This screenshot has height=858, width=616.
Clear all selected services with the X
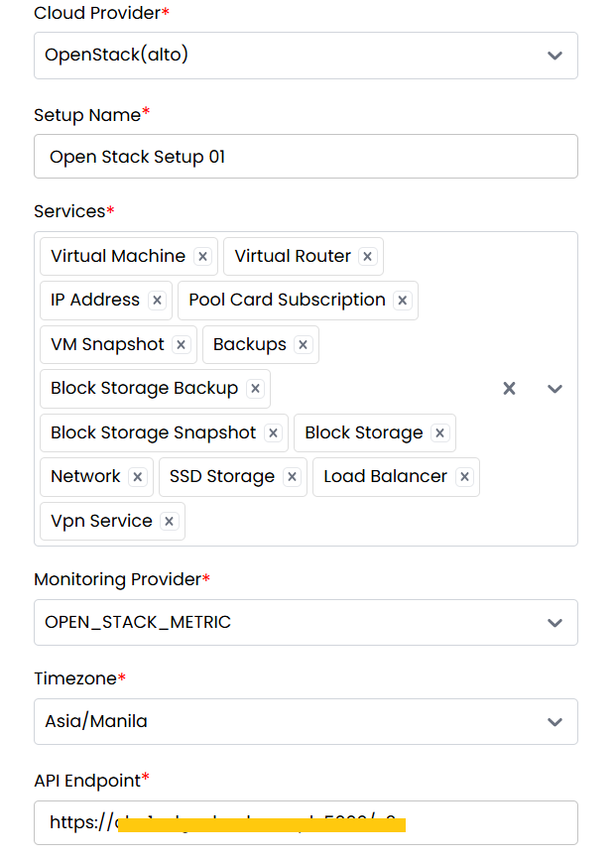click(x=509, y=389)
